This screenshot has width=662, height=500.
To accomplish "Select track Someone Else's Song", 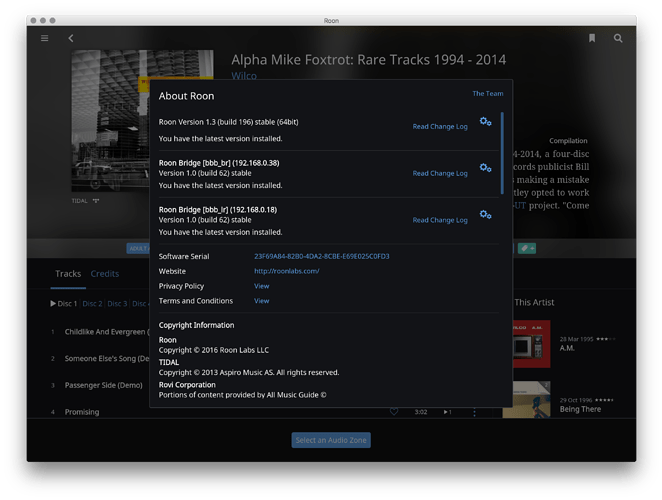I will pyautogui.click(x=107, y=359).
